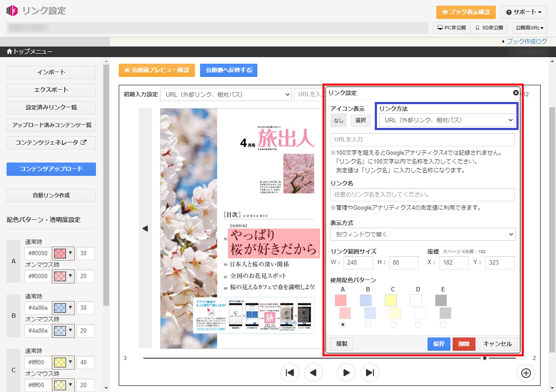Viewport: 556px width, 392px height.
Task: Open コンテンツジェネレータ external link
Action: (51, 142)
